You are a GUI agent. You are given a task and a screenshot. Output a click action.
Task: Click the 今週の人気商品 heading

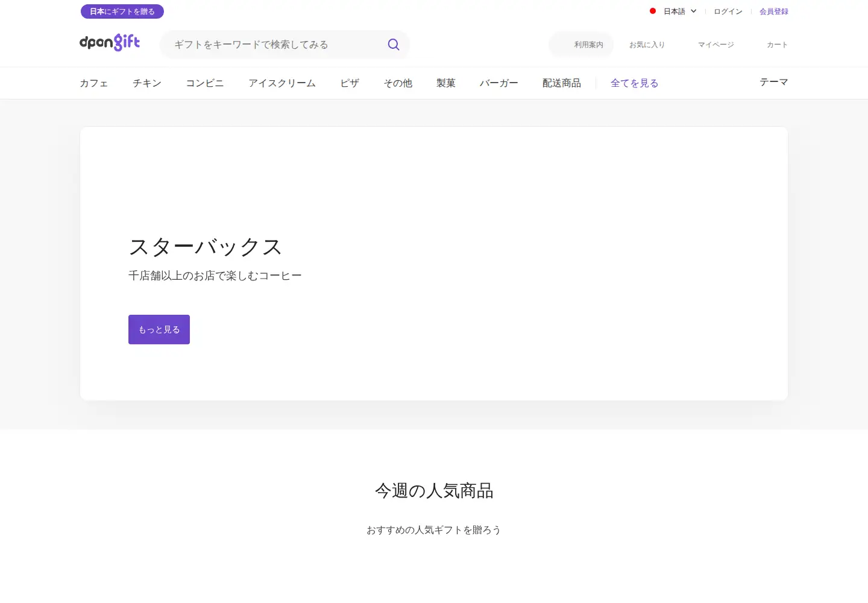click(434, 491)
